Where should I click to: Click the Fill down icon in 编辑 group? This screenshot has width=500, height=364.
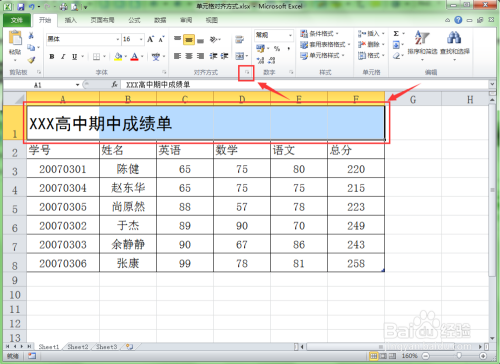coord(396,45)
